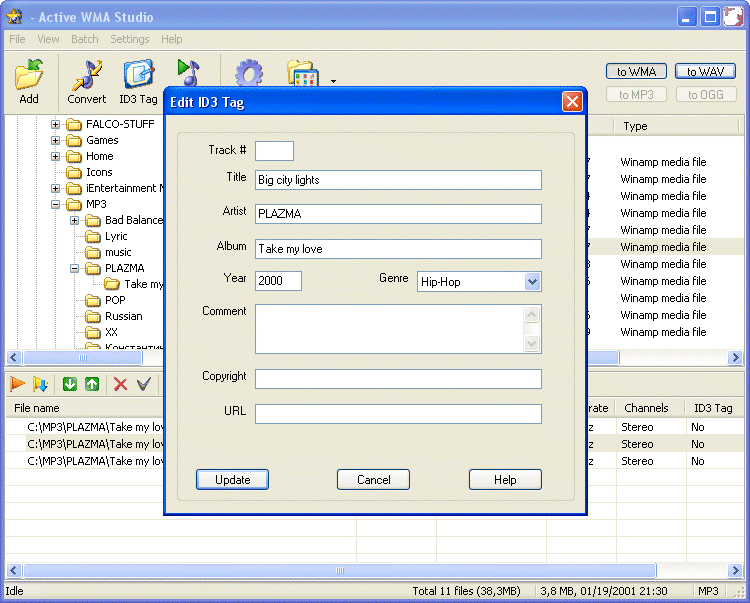Screen dimensions: 750x603
Task: Click the green move up arrow icon
Action: click(x=92, y=384)
